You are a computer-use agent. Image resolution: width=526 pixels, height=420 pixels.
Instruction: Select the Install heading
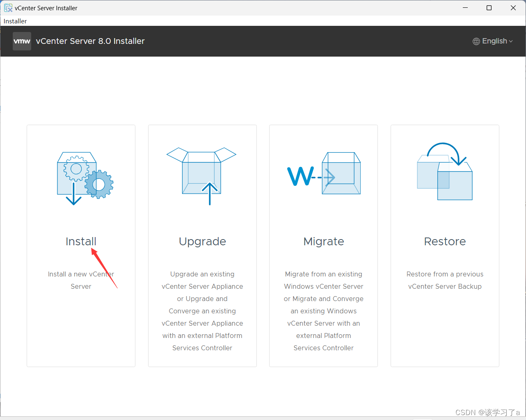click(81, 241)
